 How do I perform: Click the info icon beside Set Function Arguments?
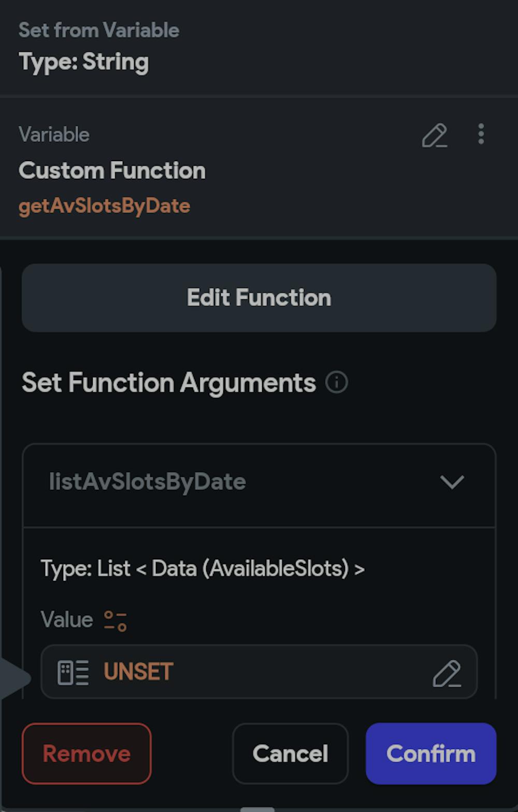pos(337,383)
